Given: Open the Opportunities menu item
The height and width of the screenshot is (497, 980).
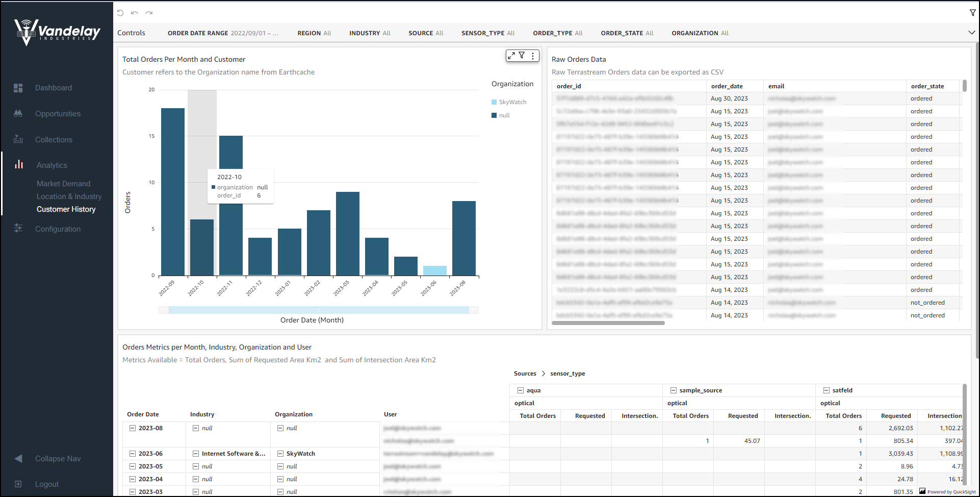Looking at the screenshot, I should [58, 114].
